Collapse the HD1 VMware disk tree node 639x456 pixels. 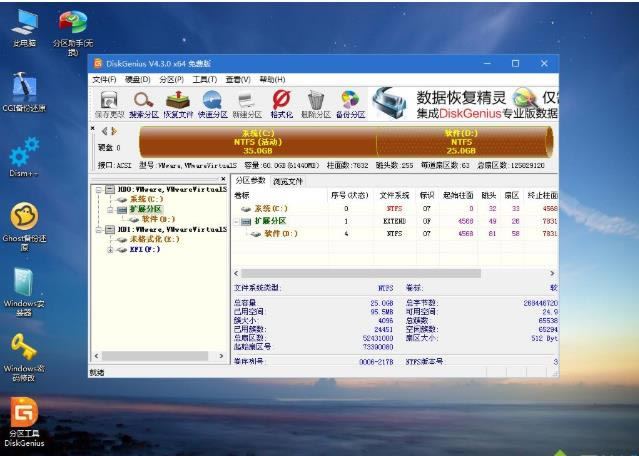tap(98, 230)
